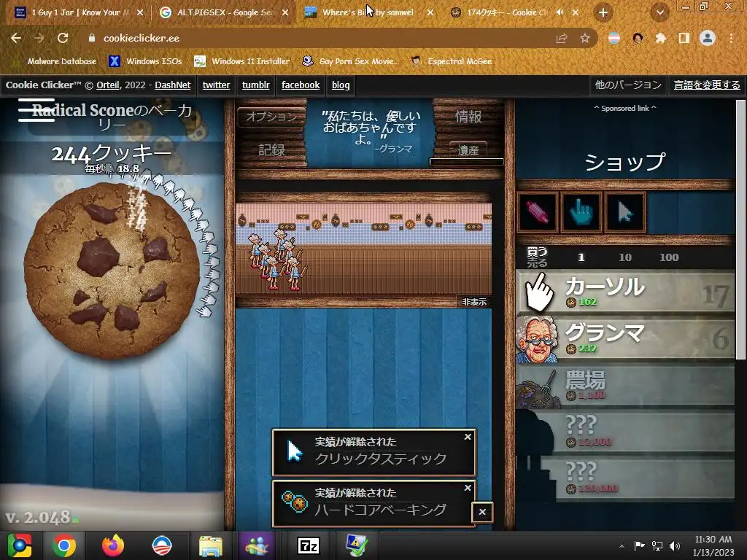
Task: Open the DashNet link
Action: pyautogui.click(x=172, y=85)
